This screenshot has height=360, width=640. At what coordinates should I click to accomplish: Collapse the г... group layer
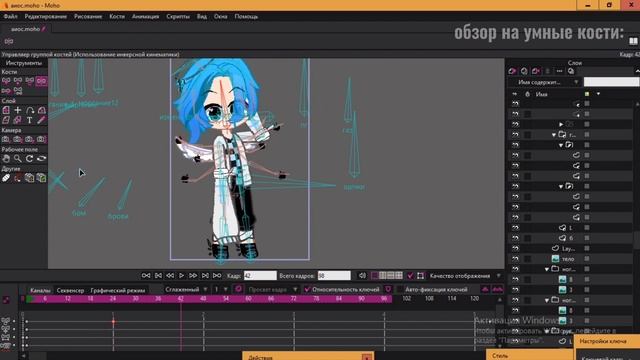(554, 135)
